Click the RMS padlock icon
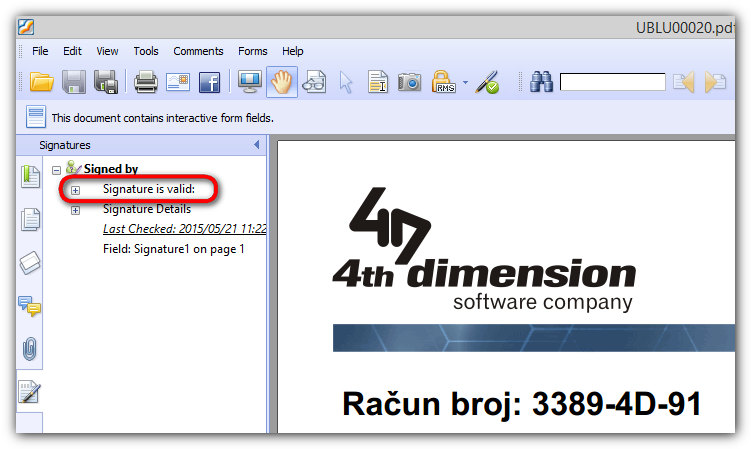751x449 pixels. coord(443,82)
